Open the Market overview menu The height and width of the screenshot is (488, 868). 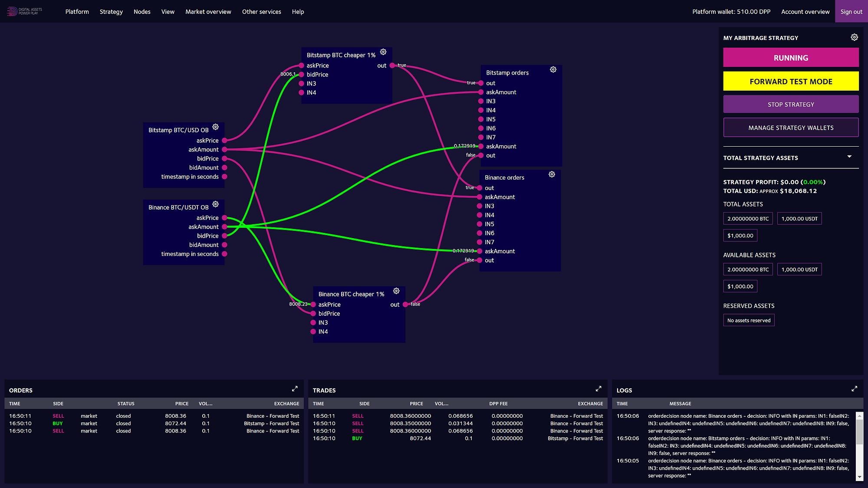pos(208,12)
